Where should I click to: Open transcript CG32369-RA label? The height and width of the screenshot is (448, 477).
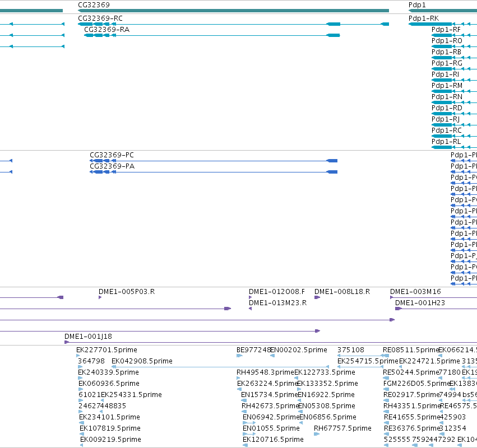pos(106,30)
